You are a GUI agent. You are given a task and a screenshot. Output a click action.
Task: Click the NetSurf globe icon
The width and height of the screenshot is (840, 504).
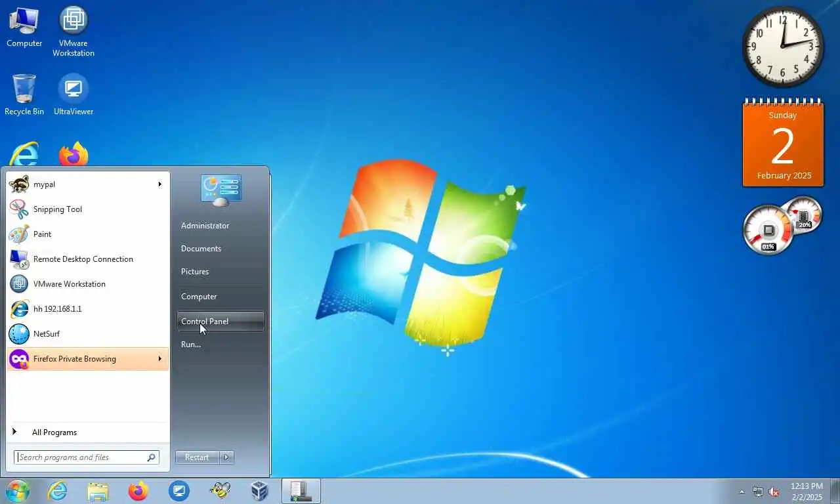[x=19, y=334]
